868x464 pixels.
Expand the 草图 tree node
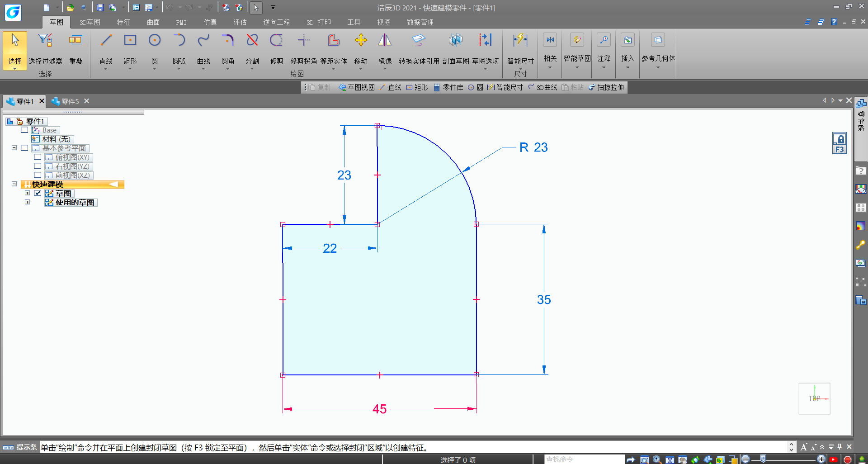[27, 193]
